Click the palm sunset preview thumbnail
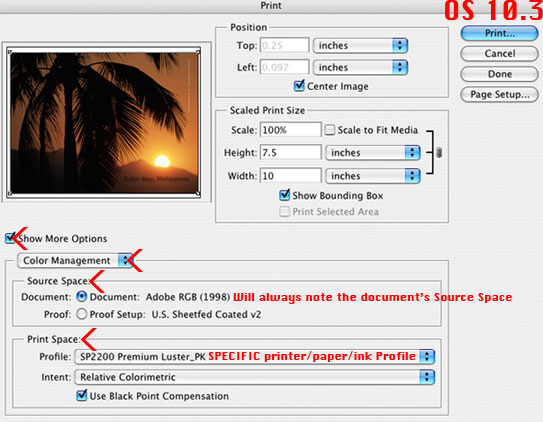 pyautogui.click(x=104, y=123)
